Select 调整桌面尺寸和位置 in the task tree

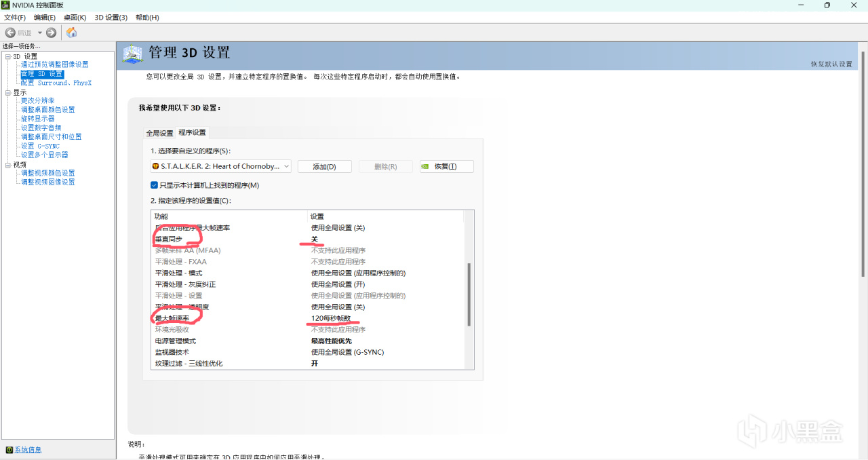tap(51, 136)
